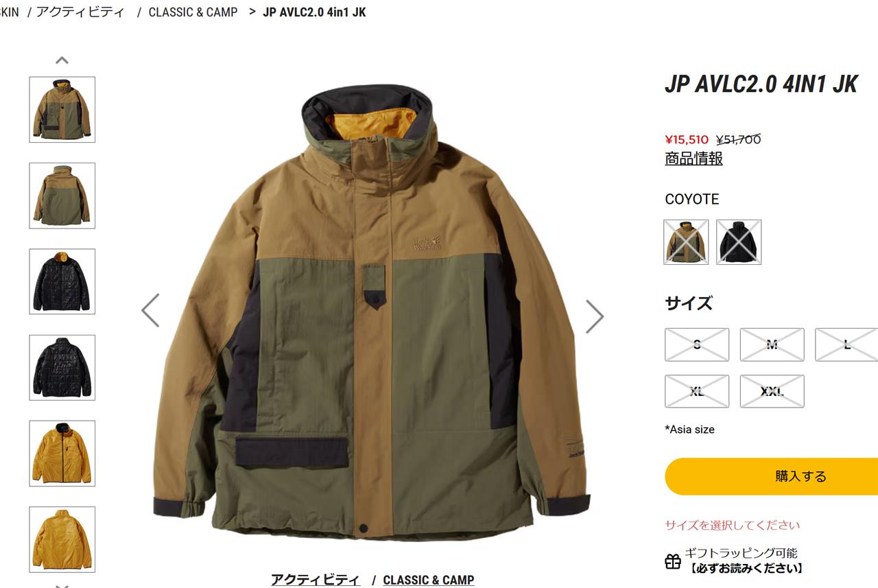Choose the coyote color swatch
Viewport: 878px width, 588px height.
[686, 242]
